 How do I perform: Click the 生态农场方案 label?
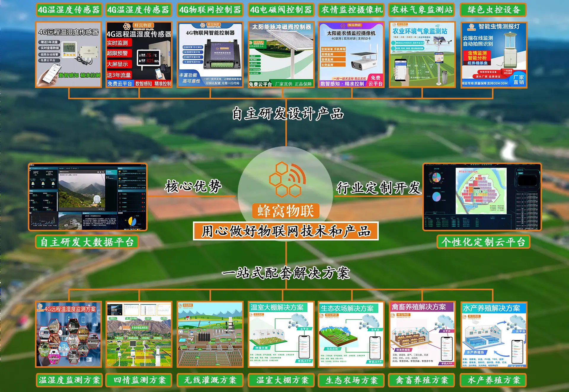pyautogui.click(x=351, y=380)
